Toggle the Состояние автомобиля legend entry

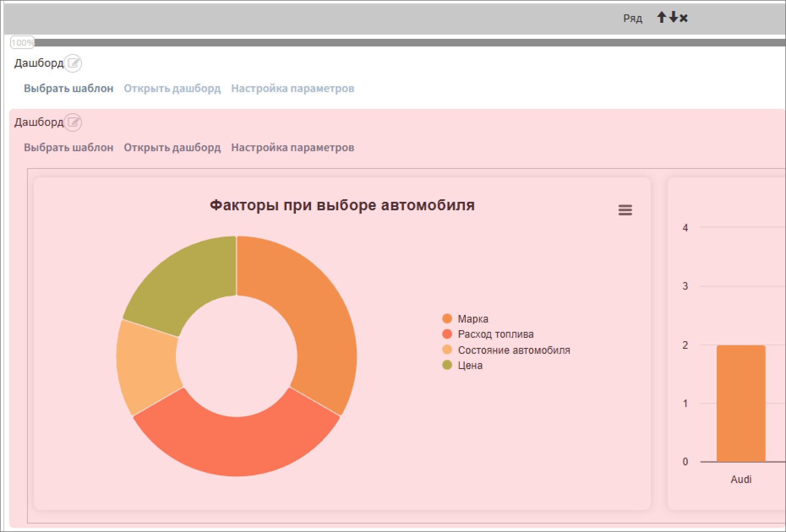(513, 350)
